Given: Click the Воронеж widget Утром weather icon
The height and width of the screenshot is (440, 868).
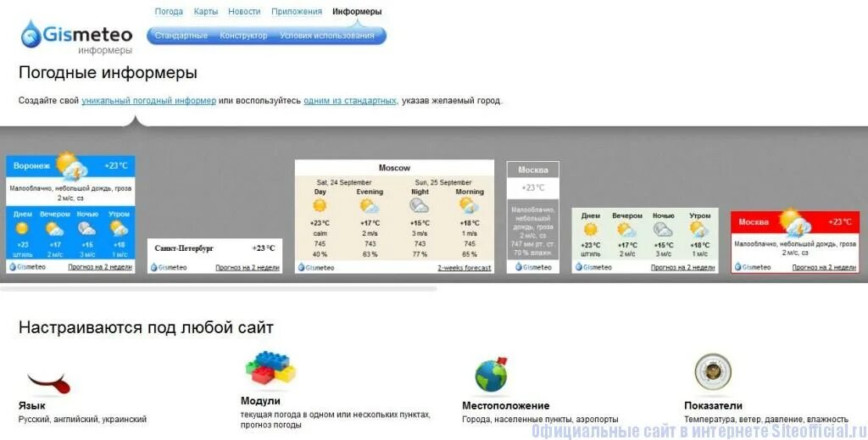Looking at the screenshot, I should pyautogui.click(x=119, y=228).
